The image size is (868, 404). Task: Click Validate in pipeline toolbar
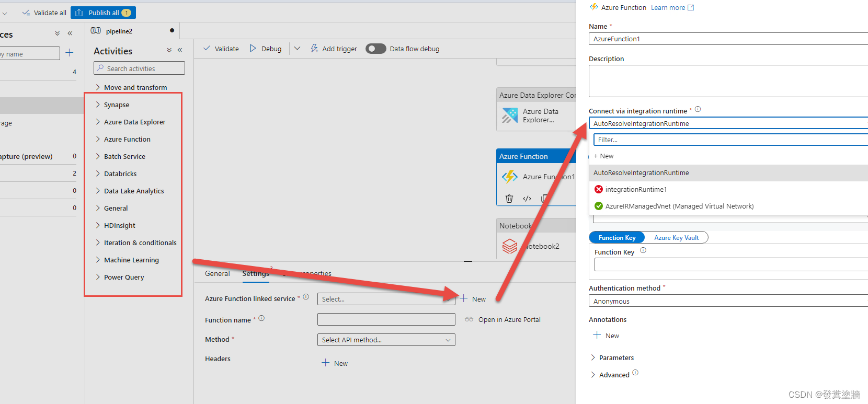pos(221,49)
